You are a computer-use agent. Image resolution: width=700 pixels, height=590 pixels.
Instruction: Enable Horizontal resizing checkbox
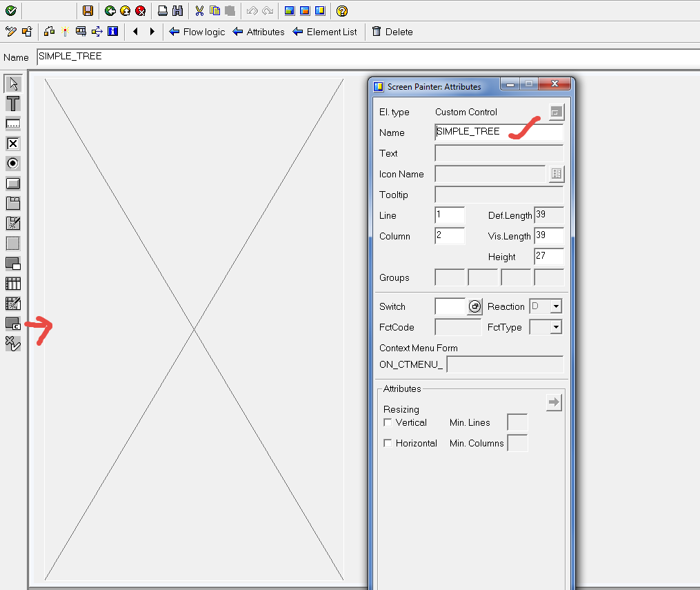[x=388, y=443]
